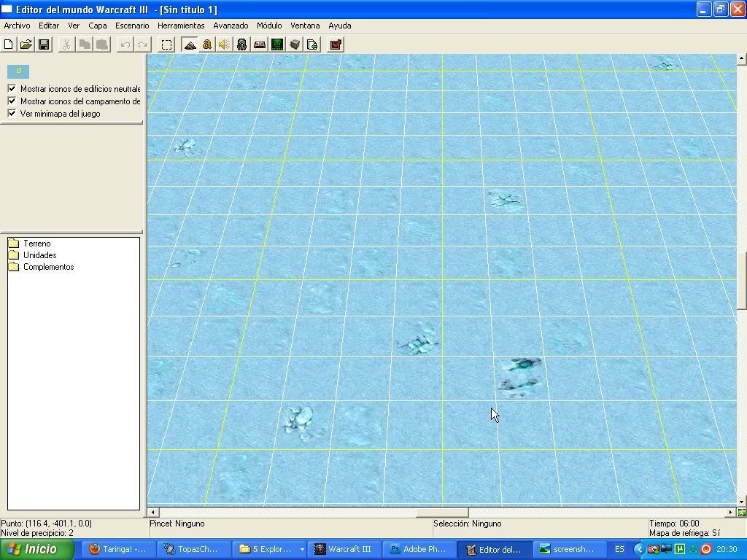The height and width of the screenshot is (560, 747).
Task: Open the '5 Explor...' taskbar group
Action: 270,550
